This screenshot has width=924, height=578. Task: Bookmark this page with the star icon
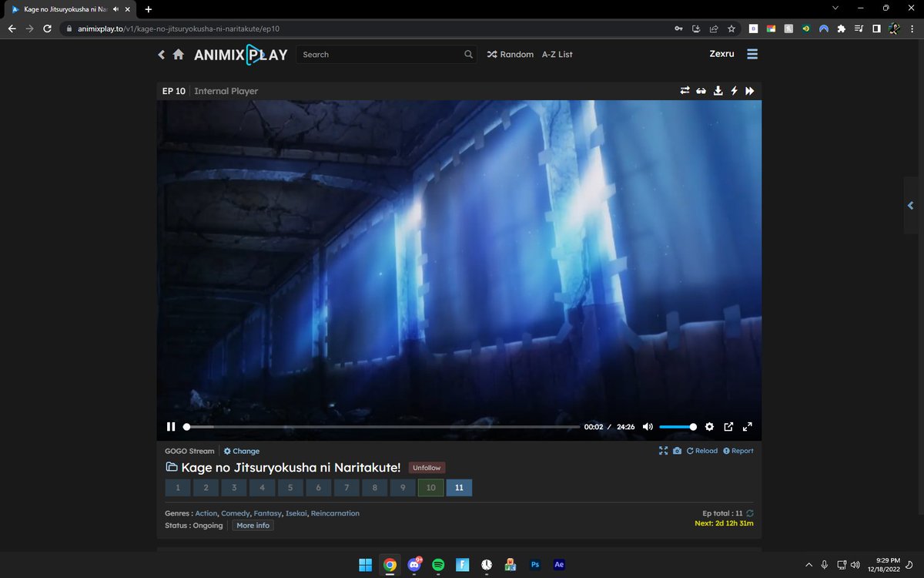click(x=731, y=29)
